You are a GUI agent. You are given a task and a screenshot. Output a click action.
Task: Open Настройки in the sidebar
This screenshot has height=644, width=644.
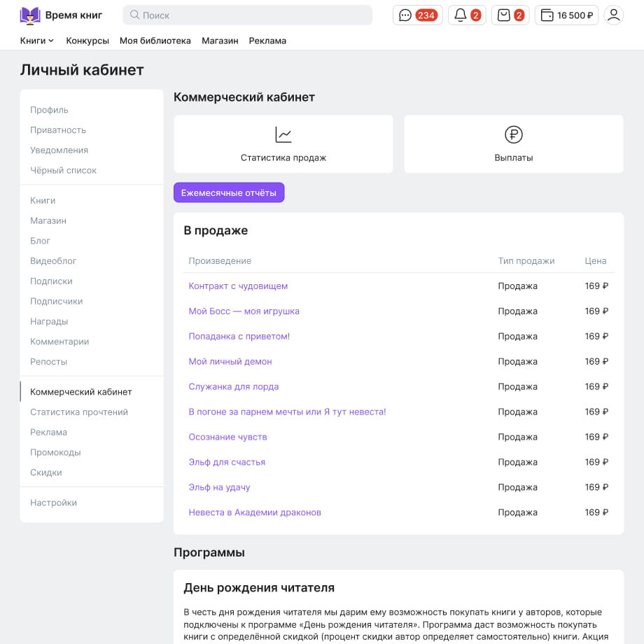(53, 503)
